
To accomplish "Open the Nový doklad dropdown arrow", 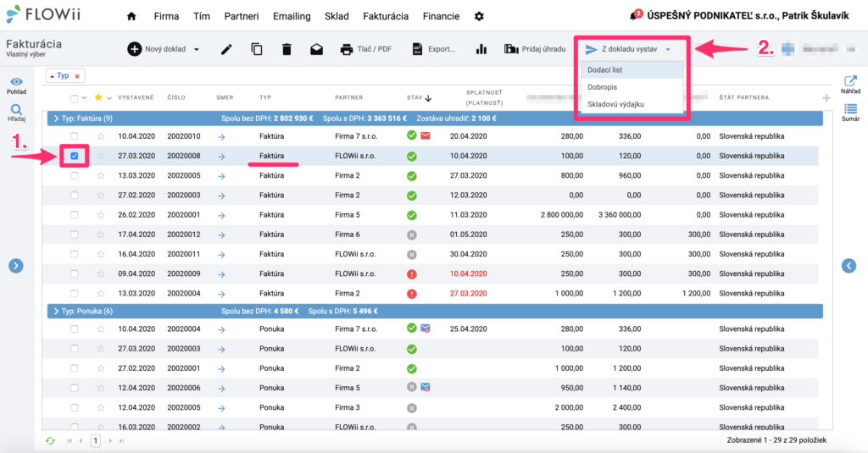I will point(197,49).
